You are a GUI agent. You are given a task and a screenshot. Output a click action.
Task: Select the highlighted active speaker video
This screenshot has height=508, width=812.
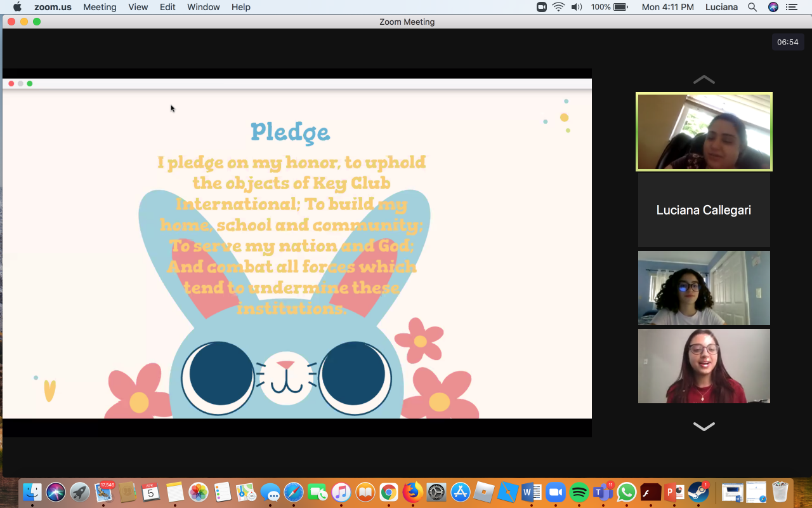[x=704, y=132]
